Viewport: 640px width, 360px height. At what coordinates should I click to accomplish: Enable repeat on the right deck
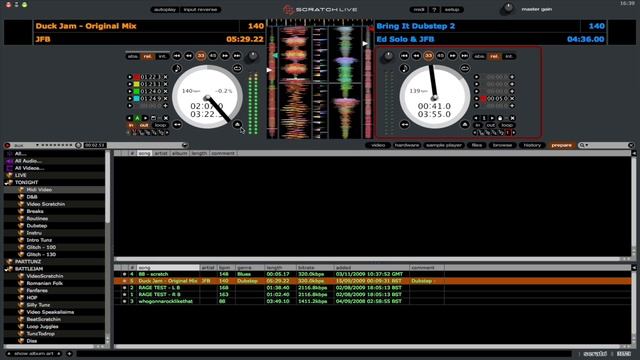pos(464,68)
